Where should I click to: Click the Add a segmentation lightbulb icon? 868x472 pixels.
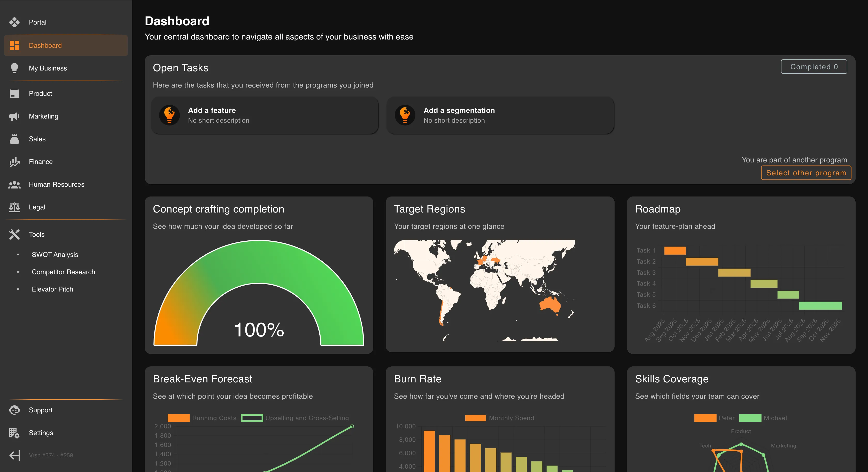tap(405, 115)
